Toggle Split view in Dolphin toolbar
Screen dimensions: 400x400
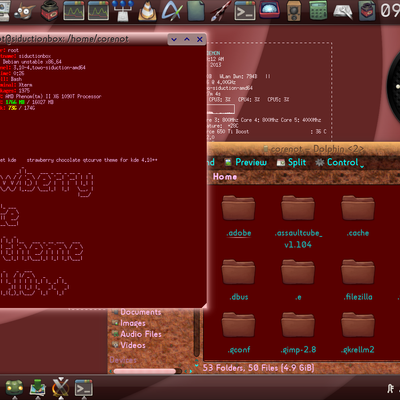pyautogui.click(x=291, y=162)
